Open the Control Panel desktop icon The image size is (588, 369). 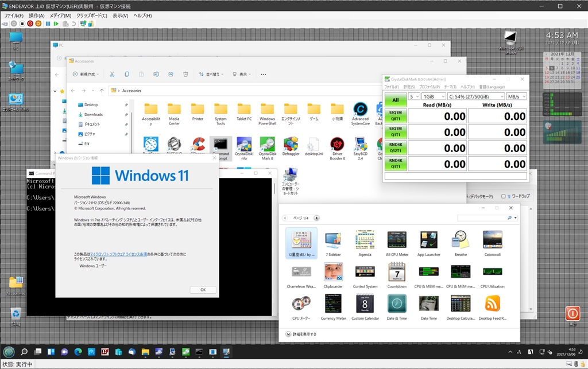[16, 100]
